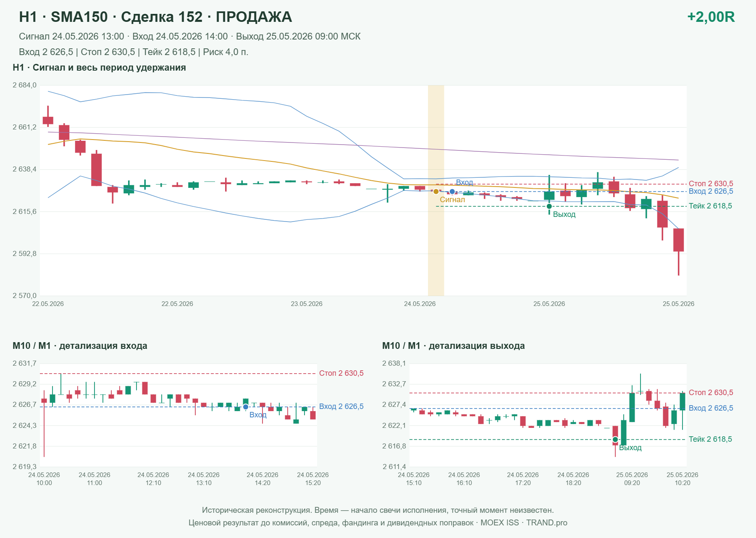Click the highlighted beige signal candle band
This screenshot has height=538, width=756.
click(436, 190)
